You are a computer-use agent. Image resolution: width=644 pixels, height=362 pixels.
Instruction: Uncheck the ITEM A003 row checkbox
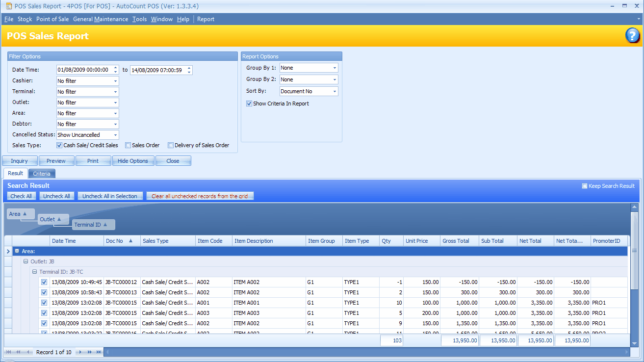click(x=44, y=313)
